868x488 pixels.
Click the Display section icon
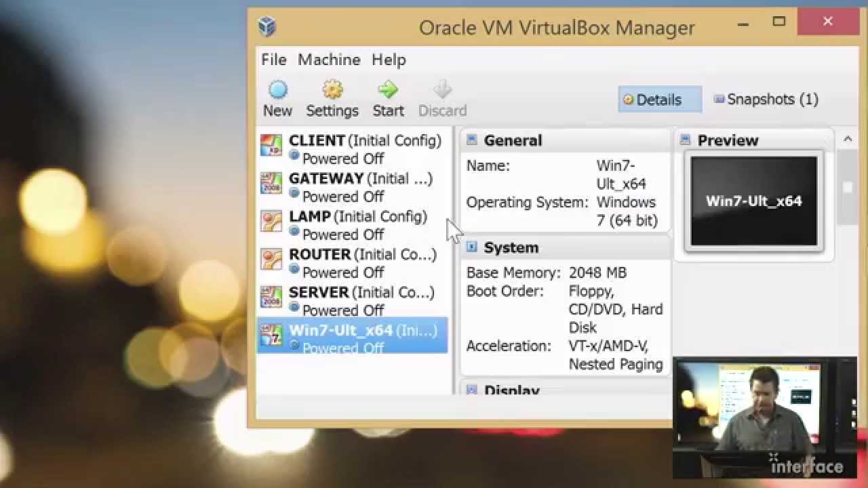pos(471,390)
